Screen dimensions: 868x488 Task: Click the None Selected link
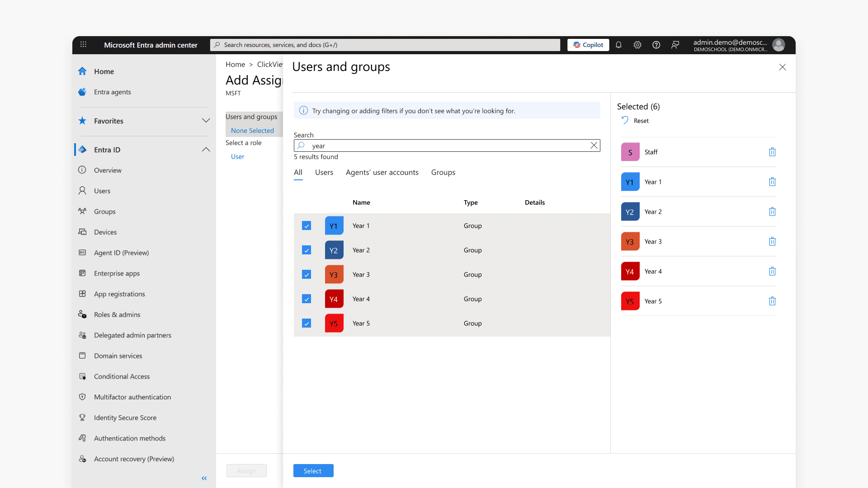click(x=252, y=131)
